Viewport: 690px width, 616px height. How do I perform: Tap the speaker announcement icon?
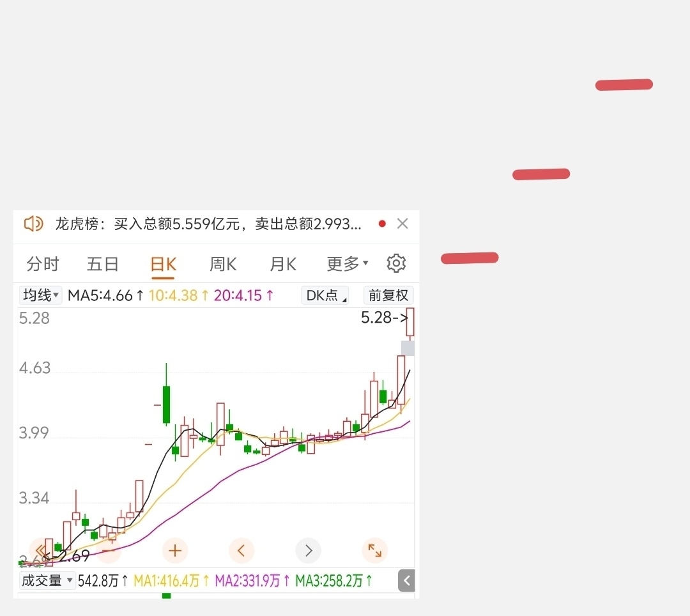tap(33, 224)
